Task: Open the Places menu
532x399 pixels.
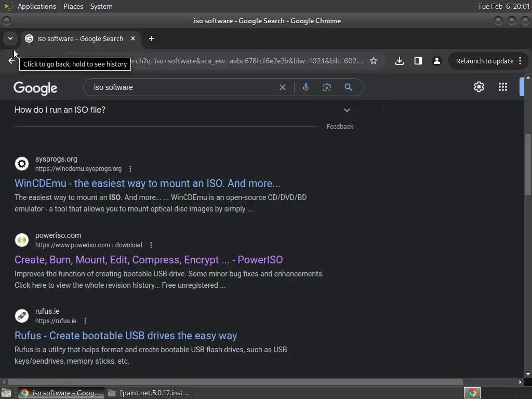Action: [73, 6]
